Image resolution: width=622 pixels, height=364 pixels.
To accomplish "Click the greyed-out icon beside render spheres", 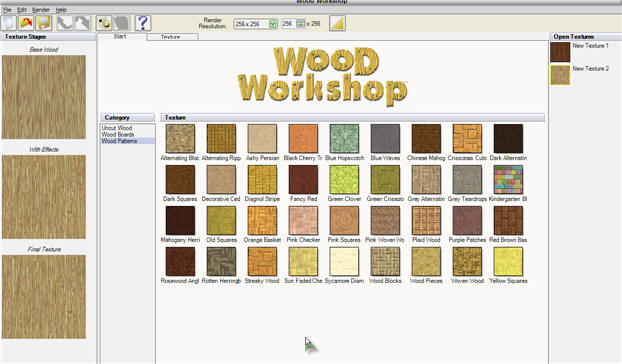I will coord(121,23).
